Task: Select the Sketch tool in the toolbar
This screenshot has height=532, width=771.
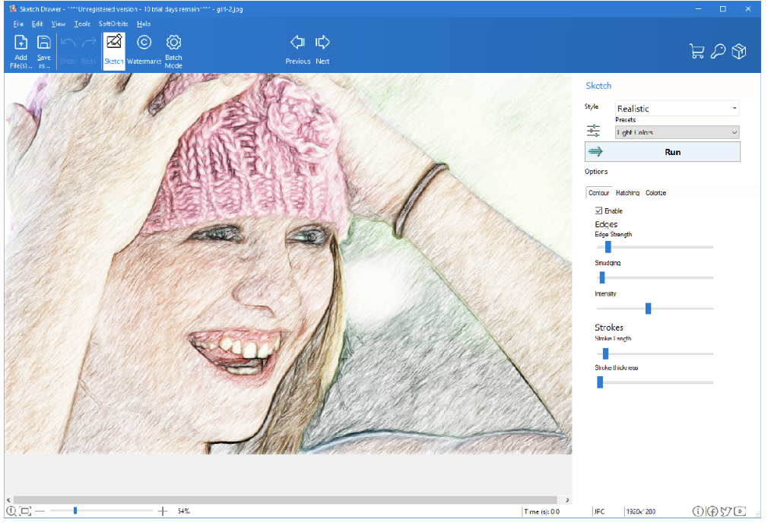Action: click(x=113, y=48)
